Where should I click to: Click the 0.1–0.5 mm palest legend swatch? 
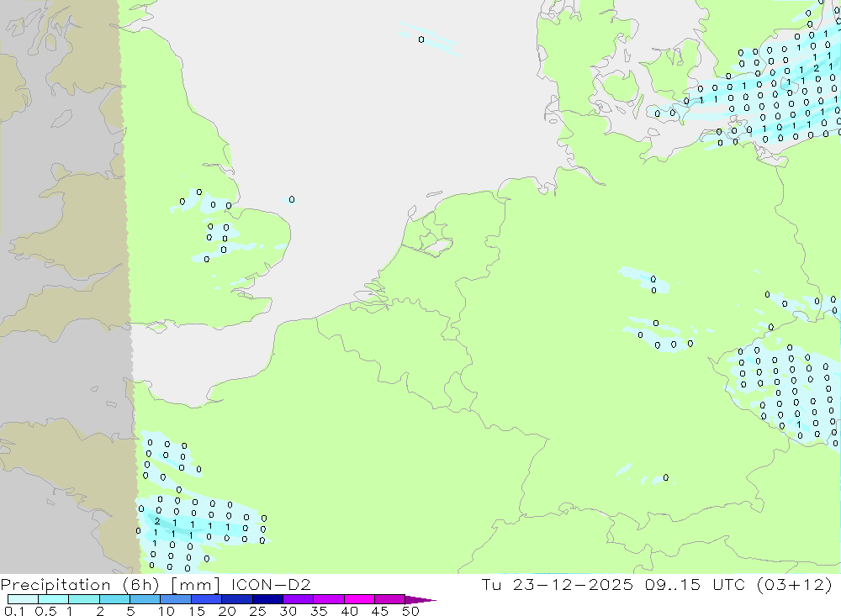coord(23,600)
